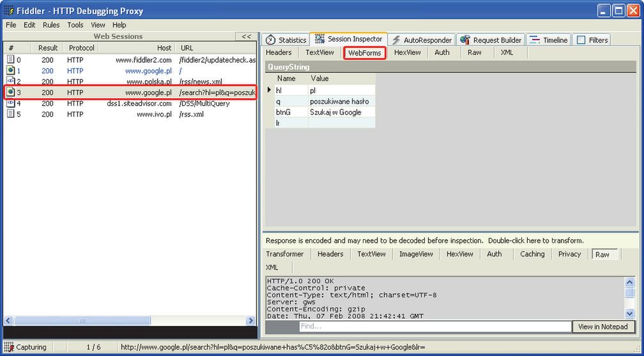This screenshot has width=644, height=356.
Task: Open the response Transformer tab
Action: 285,254
